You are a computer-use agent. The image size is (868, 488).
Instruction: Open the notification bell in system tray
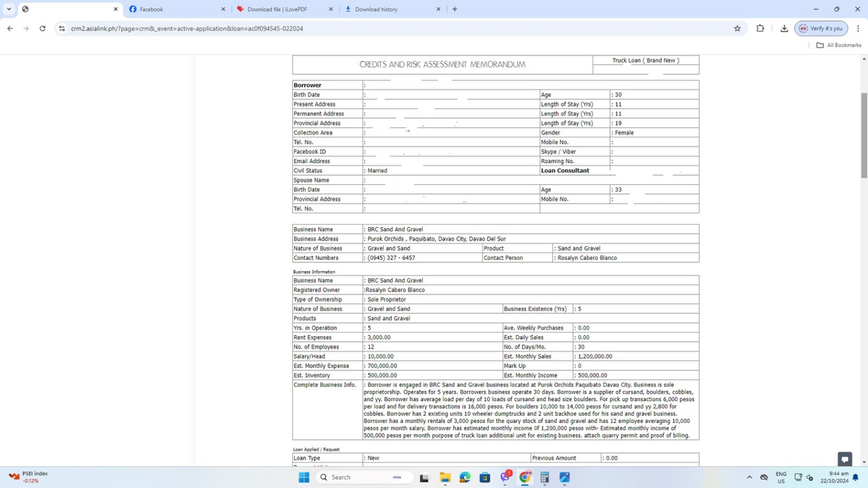click(856, 477)
